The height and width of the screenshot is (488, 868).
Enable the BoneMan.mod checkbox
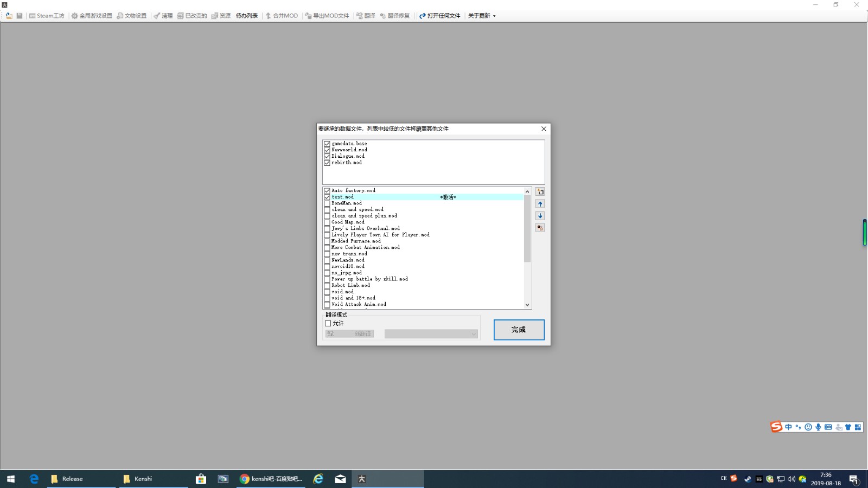pyautogui.click(x=327, y=203)
